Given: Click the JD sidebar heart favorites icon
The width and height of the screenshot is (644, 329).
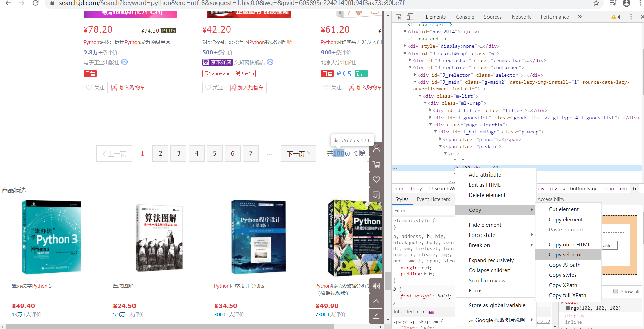Looking at the screenshot, I should tap(376, 179).
